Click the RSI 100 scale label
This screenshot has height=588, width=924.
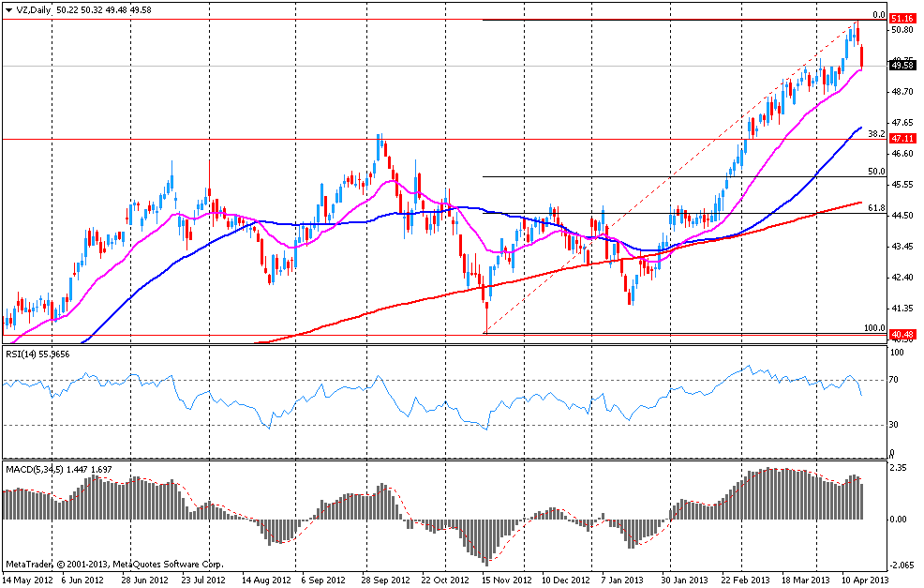pyautogui.click(x=896, y=352)
